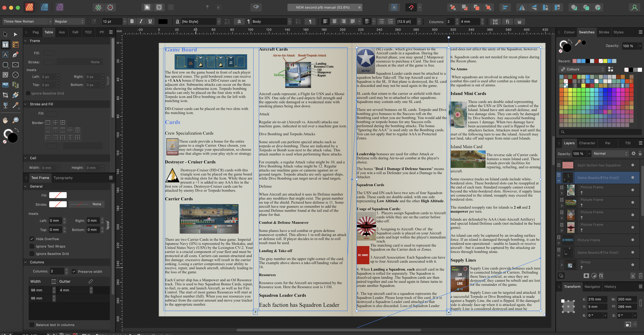
Task: Expand the Group layer
Action: (561, 265)
